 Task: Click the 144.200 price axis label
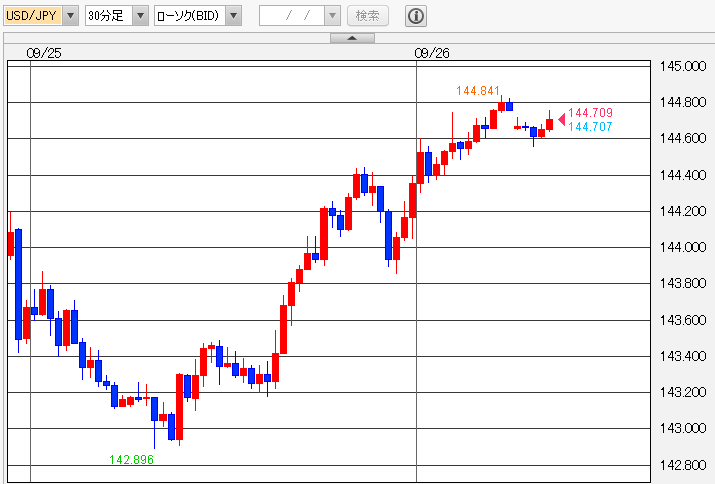[683, 211]
